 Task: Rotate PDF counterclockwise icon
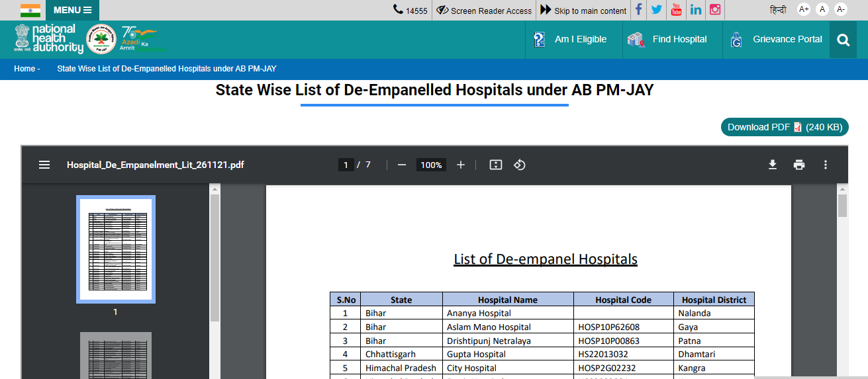520,165
